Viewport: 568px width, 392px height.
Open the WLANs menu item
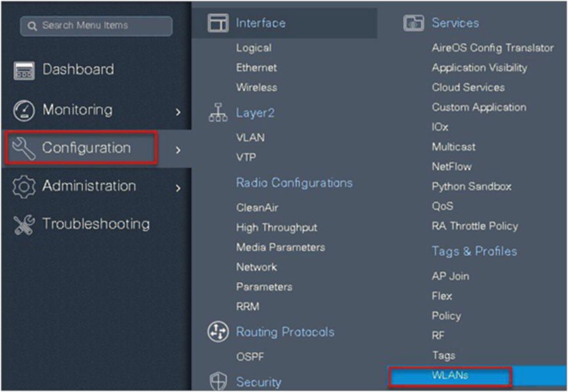tap(450, 376)
